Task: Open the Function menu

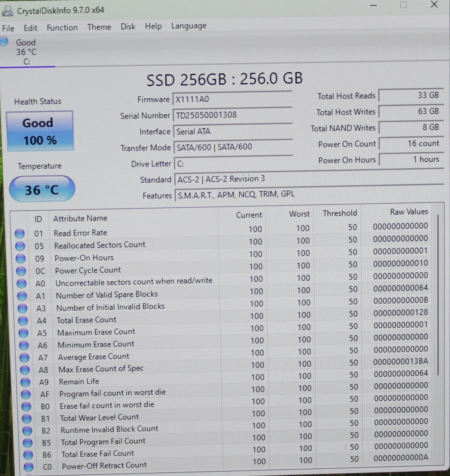Action: click(x=62, y=27)
